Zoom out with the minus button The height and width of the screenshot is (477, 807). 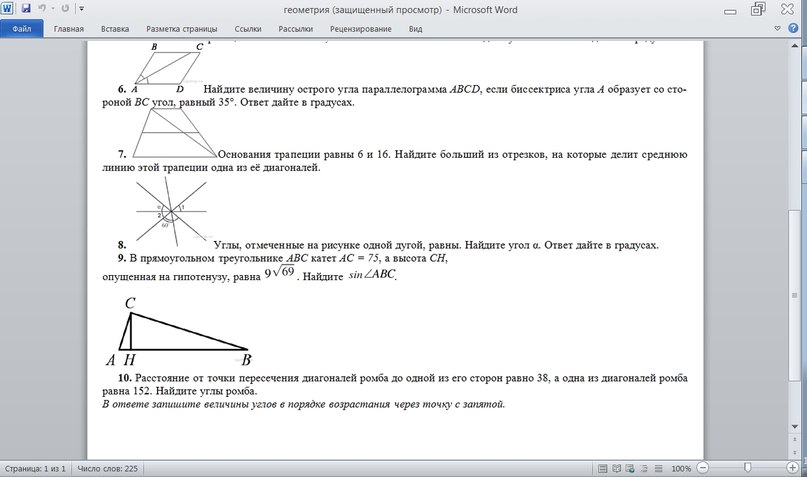pos(703,468)
